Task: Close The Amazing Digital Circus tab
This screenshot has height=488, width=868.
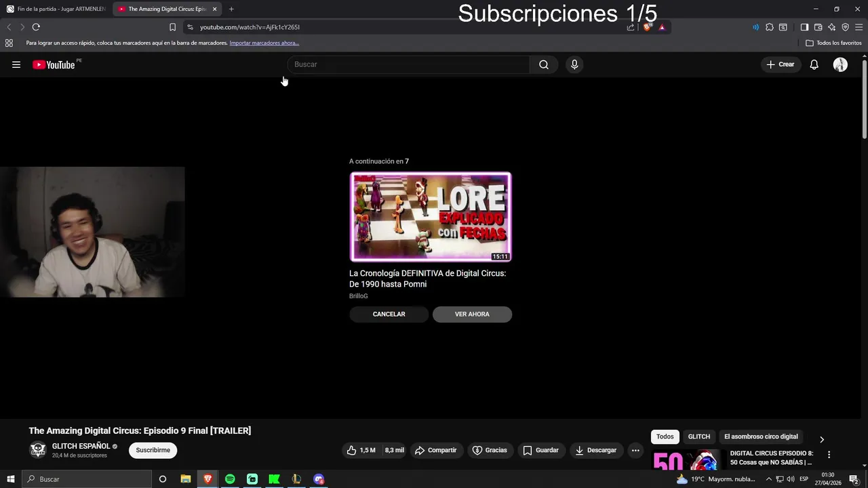Action: [215, 9]
